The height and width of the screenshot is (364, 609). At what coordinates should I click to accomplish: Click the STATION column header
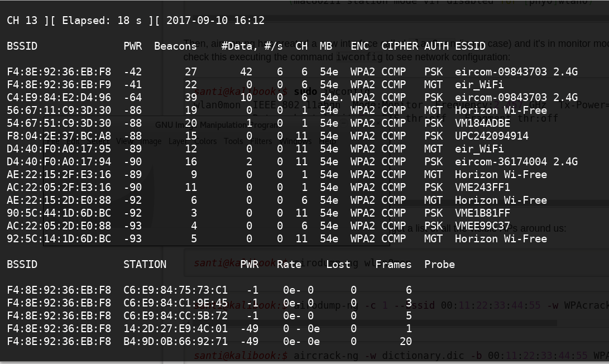tap(145, 264)
